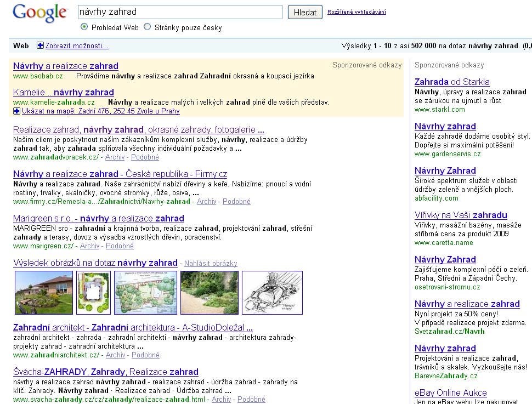
Task: Open the BarevneZahrady.cz Návrhy zahrad ad
Action: (x=445, y=349)
